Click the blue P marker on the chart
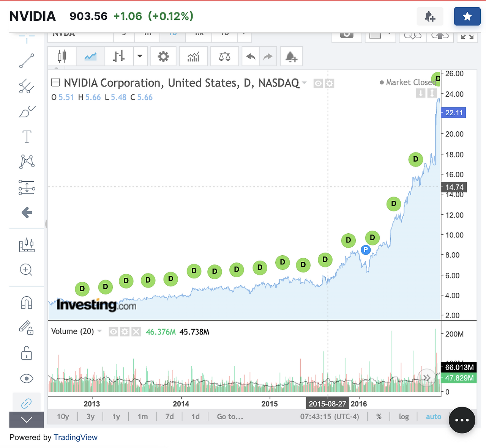The image size is (486, 448). 366,250
